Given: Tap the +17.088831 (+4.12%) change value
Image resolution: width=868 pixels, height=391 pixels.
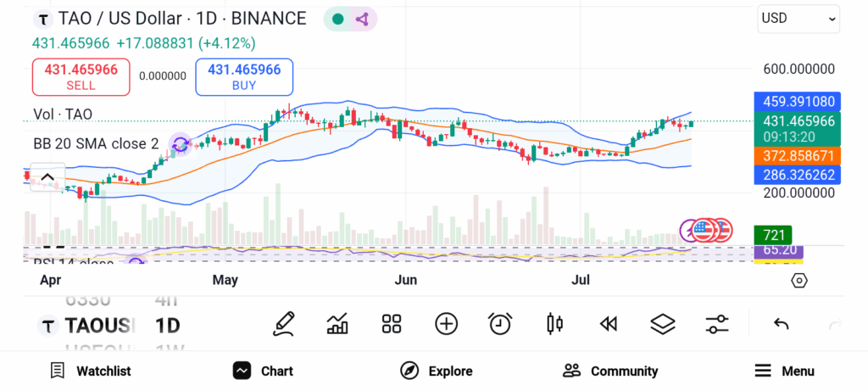Looking at the screenshot, I should coord(186,43).
